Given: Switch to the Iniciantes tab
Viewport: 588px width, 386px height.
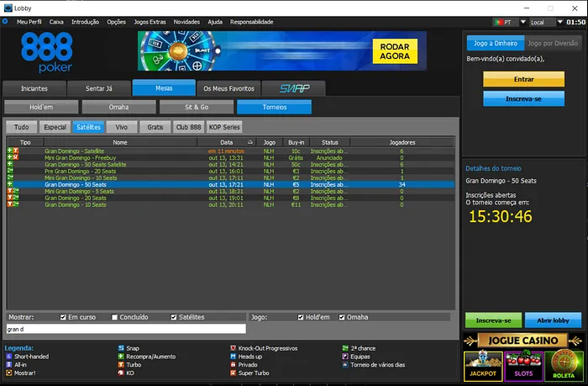Looking at the screenshot, I should coord(34,88).
